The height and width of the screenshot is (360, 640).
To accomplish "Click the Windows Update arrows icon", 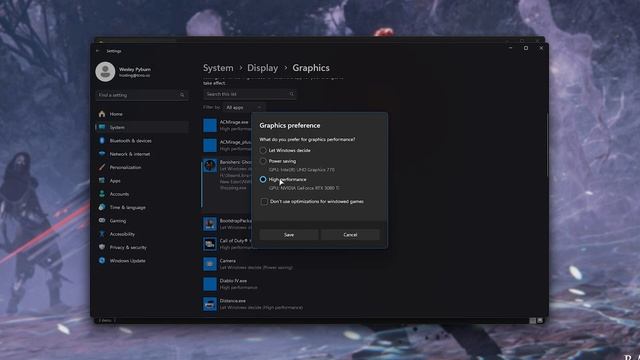I will tap(102, 260).
